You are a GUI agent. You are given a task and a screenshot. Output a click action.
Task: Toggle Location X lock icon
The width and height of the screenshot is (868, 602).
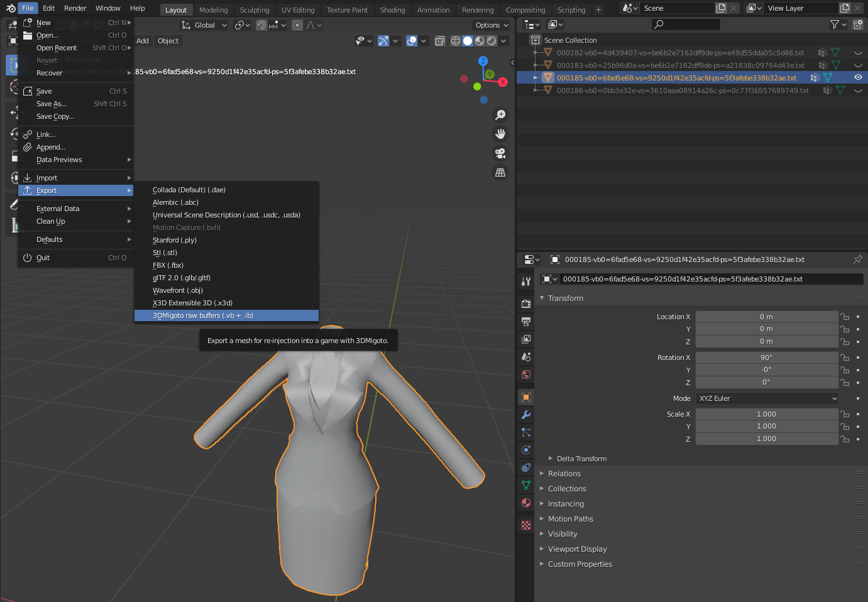click(845, 317)
